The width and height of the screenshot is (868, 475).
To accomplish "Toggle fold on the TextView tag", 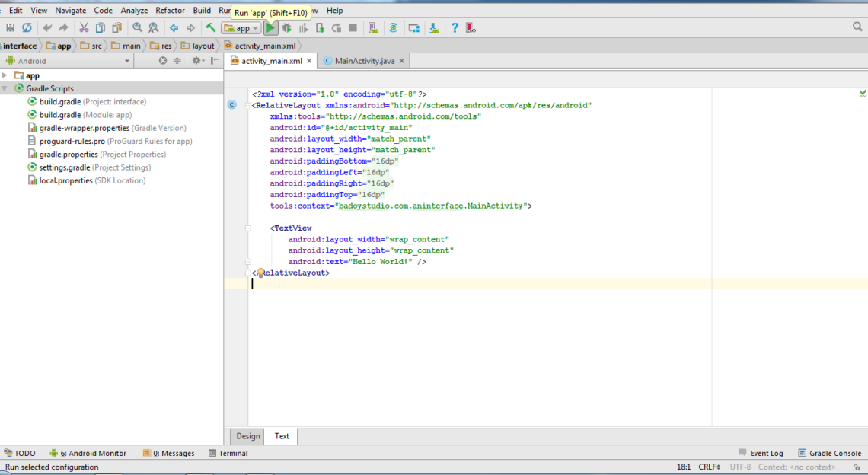I will pyautogui.click(x=248, y=228).
